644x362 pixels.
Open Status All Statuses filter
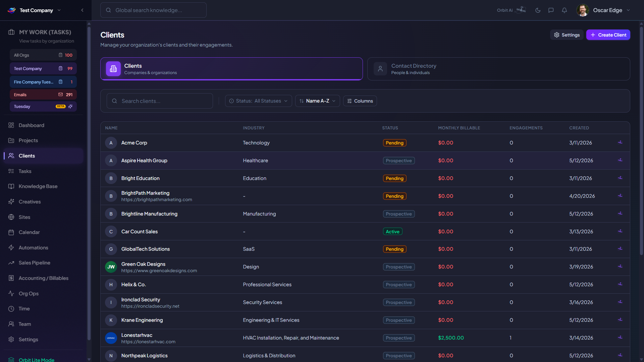click(x=258, y=101)
